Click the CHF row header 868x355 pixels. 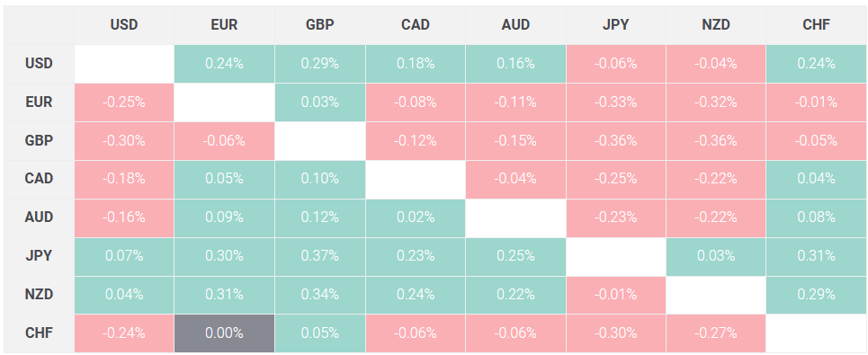[39, 333]
